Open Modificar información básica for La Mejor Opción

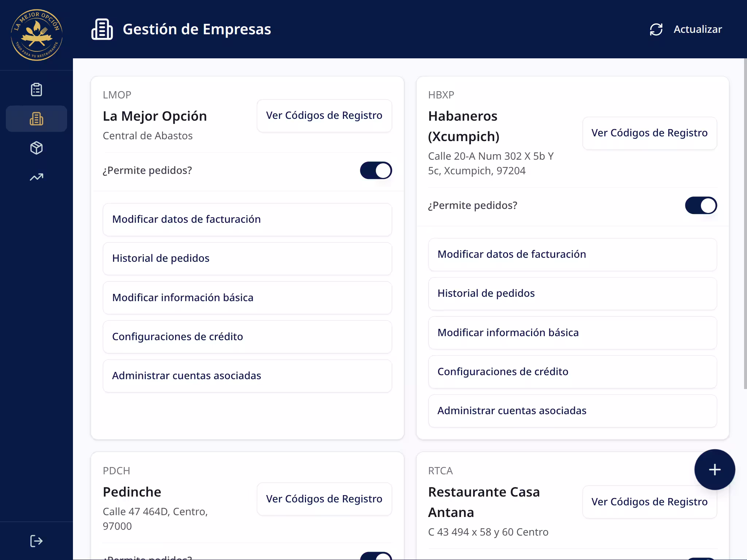coord(247,297)
